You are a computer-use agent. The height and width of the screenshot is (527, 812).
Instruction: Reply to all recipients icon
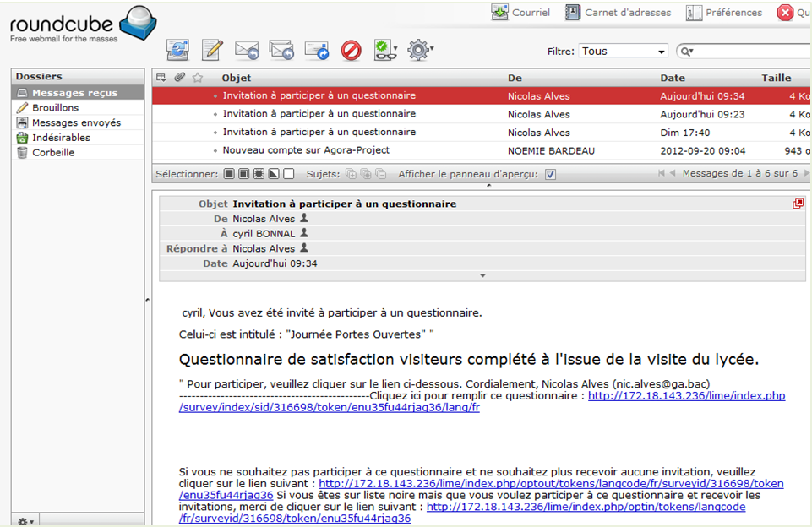[281, 50]
